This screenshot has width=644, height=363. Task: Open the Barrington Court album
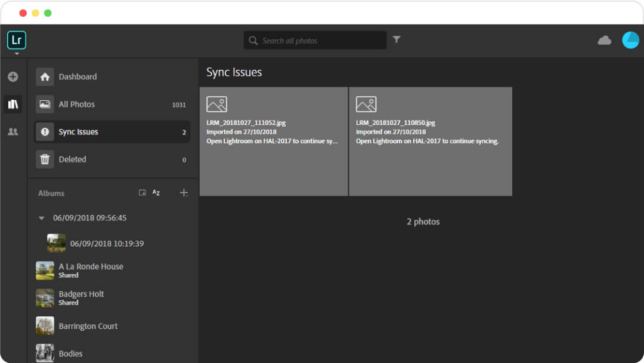click(88, 326)
